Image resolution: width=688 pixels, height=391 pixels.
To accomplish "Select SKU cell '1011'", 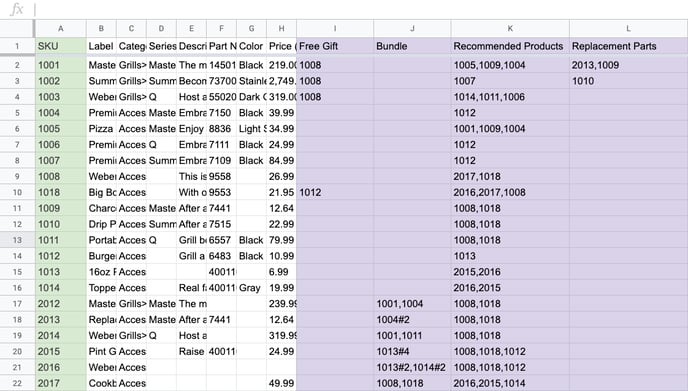I will (61, 240).
